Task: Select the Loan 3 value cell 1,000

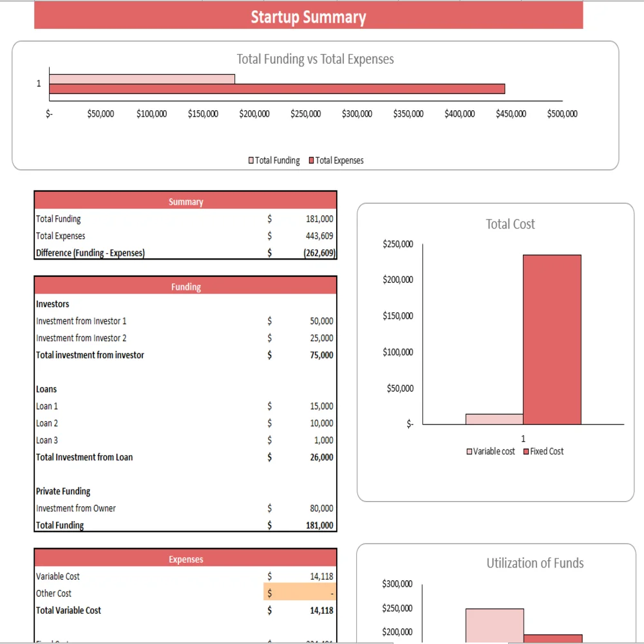Action: [323, 440]
